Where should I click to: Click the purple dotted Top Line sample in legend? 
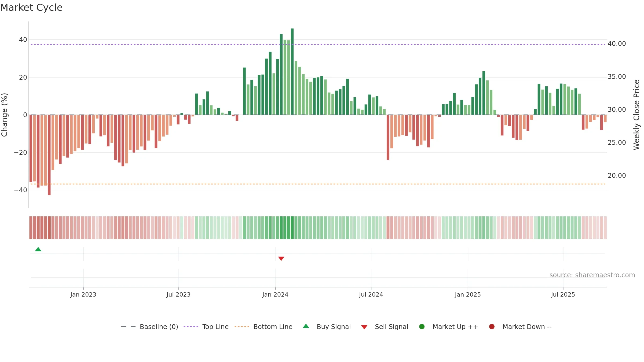coord(191,327)
